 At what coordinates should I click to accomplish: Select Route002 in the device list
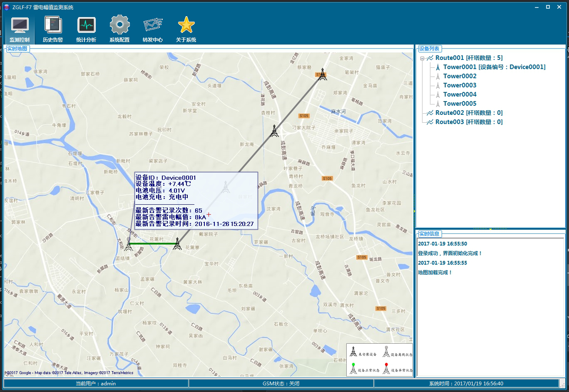[469, 113]
